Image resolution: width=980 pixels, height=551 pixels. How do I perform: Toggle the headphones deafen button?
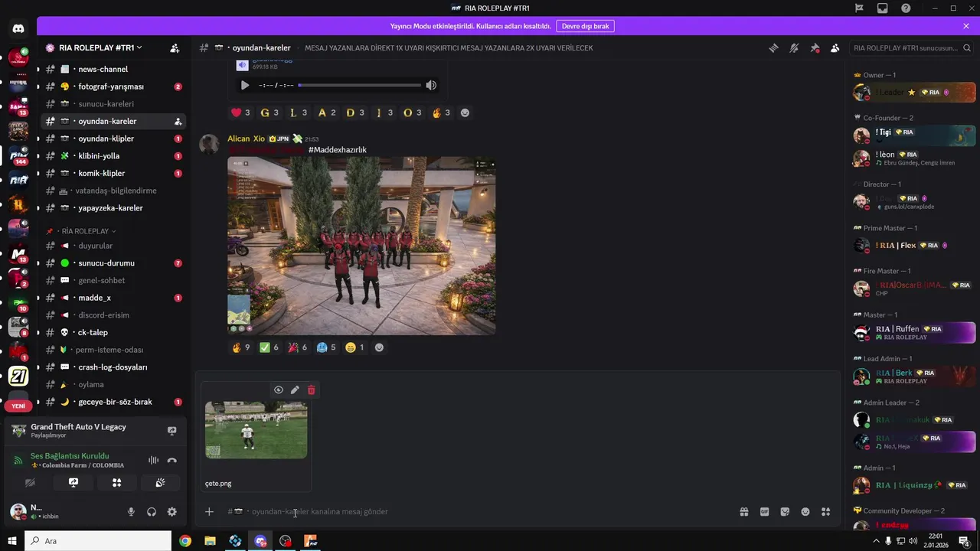[152, 511]
